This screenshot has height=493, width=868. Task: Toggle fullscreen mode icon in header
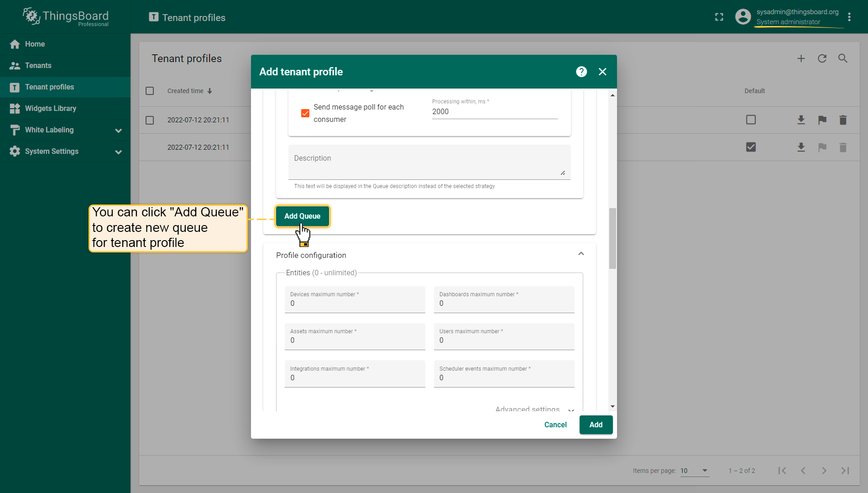pos(719,17)
